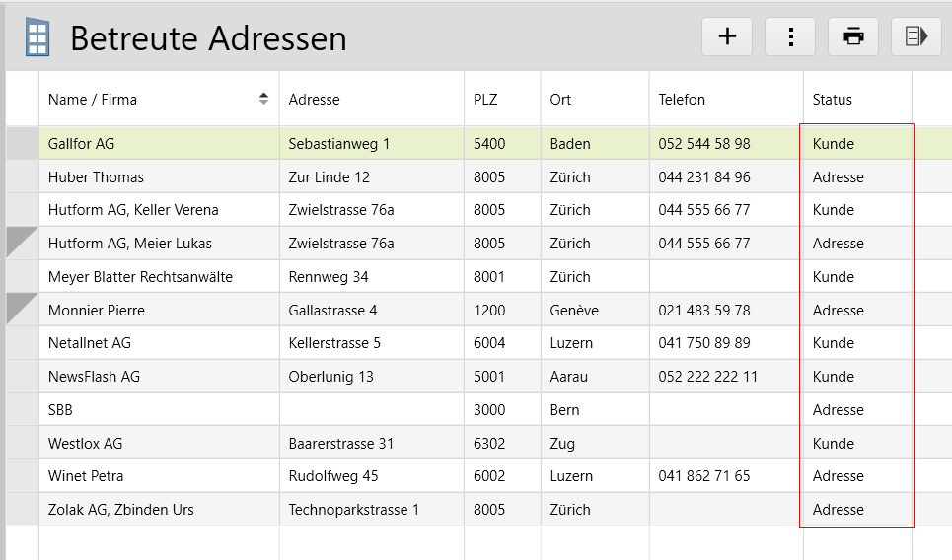Sort by the Adresse column header
This screenshot has width=952, height=560.
314,100
